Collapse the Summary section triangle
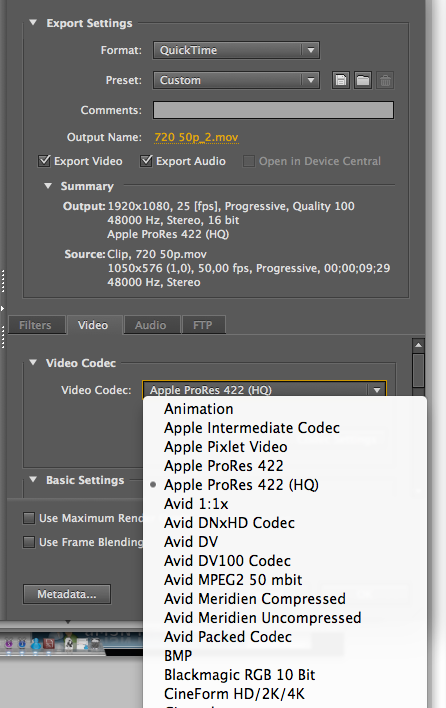Screen dimensions: 446x708 tap(48, 186)
